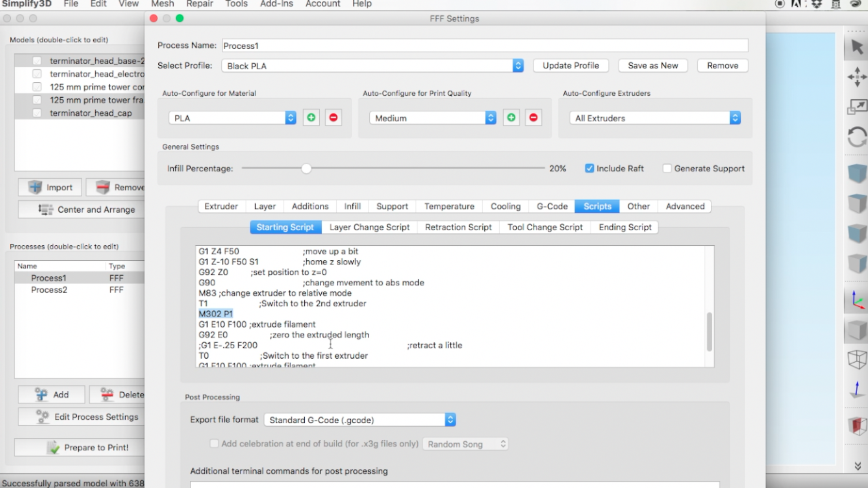The image size is (868, 488).
Task: Open the Repair menu
Action: (x=200, y=4)
